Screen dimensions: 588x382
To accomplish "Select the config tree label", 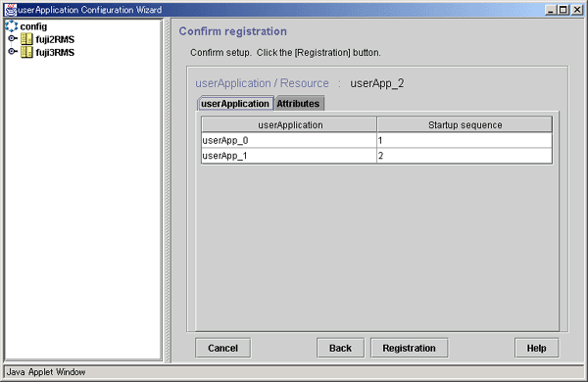I will [x=33, y=26].
